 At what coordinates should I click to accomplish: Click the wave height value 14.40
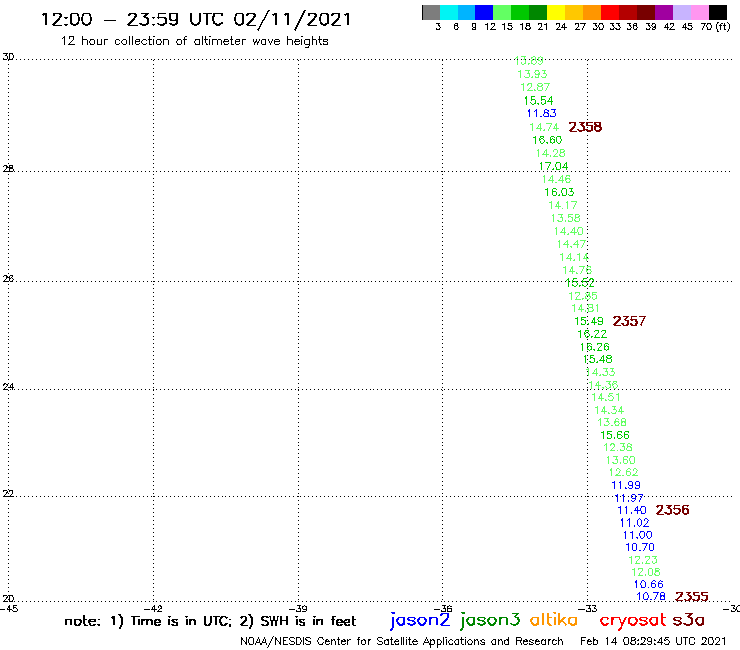tap(569, 231)
